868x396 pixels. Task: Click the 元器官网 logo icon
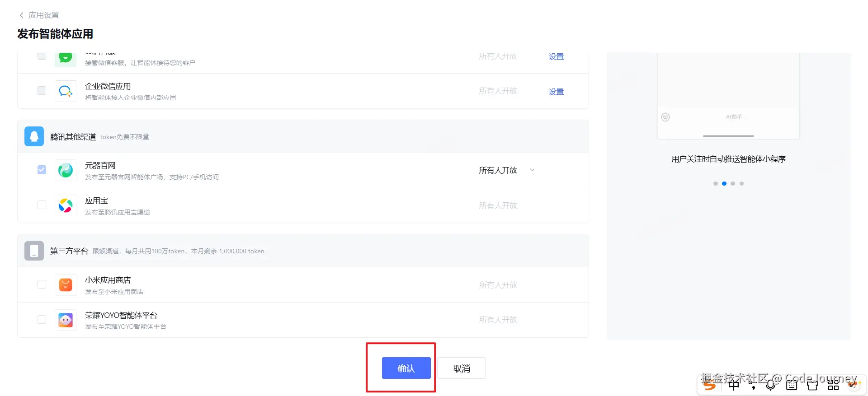click(66, 170)
